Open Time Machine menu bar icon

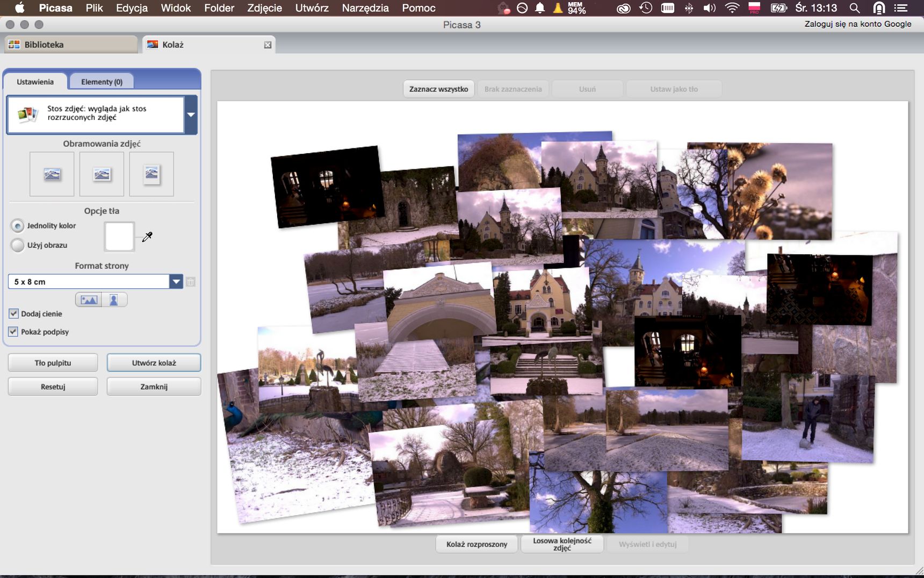(646, 8)
